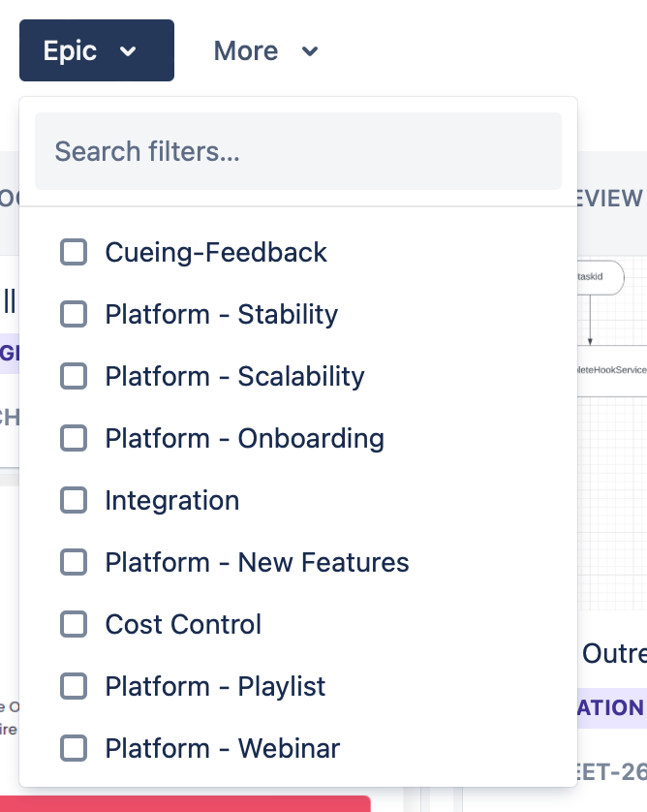The width and height of the screenshot is (647, 812).
Task: Collapse the Epic filter dropdown
Action: [x=96, y=50]
